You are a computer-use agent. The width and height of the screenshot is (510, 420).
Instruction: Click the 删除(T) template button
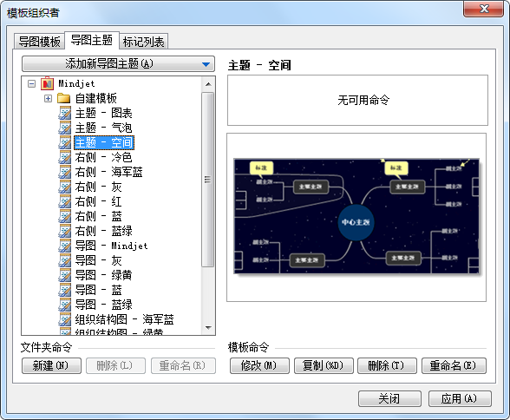[387, 365]
